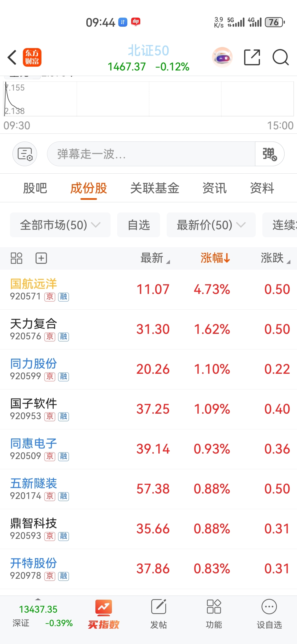Open the 国航远洋 stock row

click(148, 290)
